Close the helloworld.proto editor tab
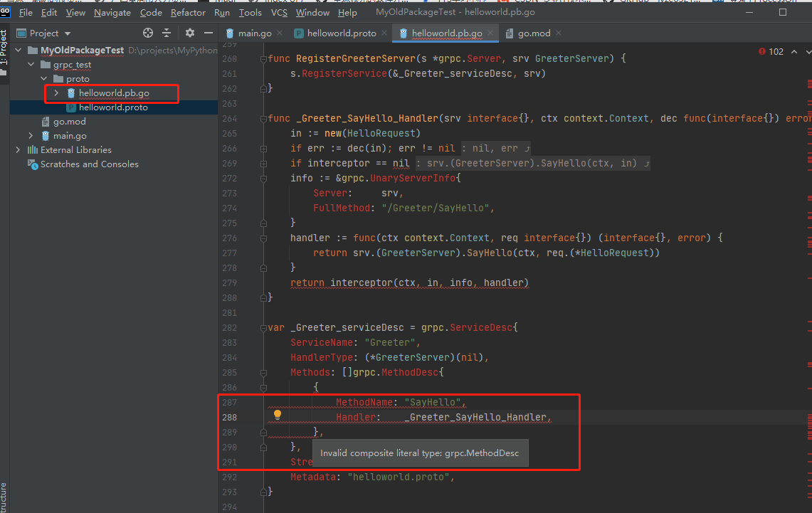The width and height of the screenshot is (812, 513). [384, 33]
